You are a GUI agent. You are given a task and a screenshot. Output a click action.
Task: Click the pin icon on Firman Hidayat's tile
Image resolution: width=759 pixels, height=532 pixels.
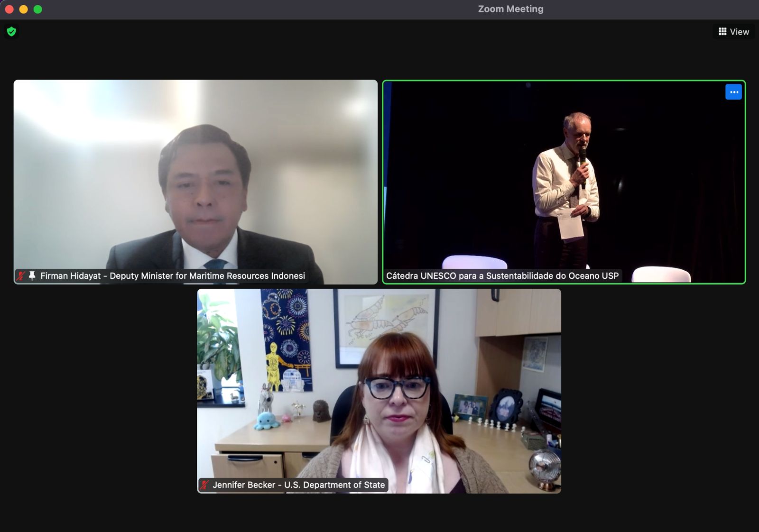tap(32, 276)
